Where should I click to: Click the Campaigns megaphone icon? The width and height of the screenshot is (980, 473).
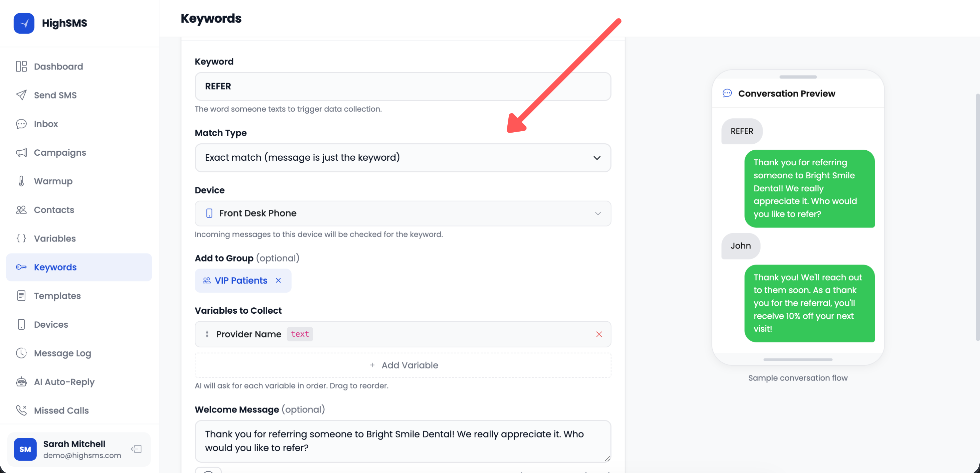tap(21, 152)
